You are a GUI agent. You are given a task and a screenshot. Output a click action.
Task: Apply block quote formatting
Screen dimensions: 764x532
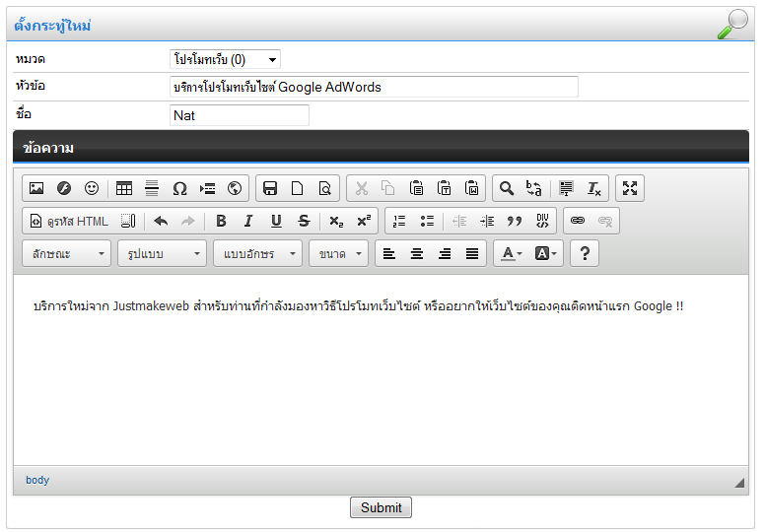coord(515,221)
